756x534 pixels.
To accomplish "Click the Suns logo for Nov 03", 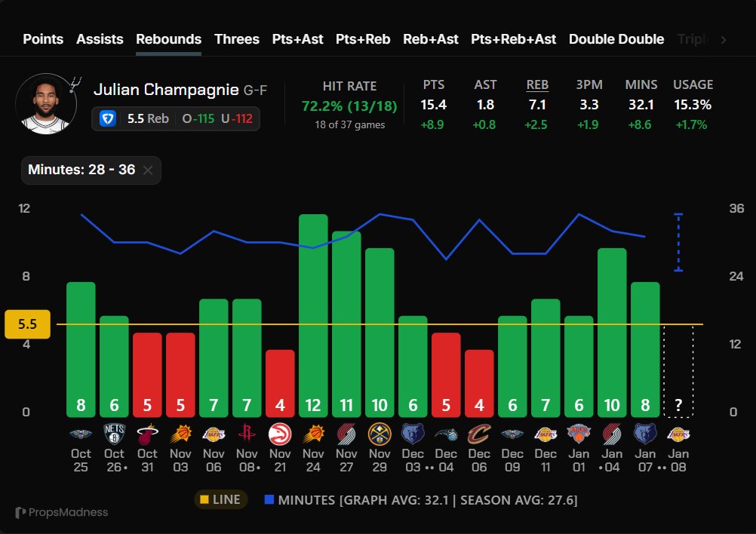I will click(x=180, y=434).
